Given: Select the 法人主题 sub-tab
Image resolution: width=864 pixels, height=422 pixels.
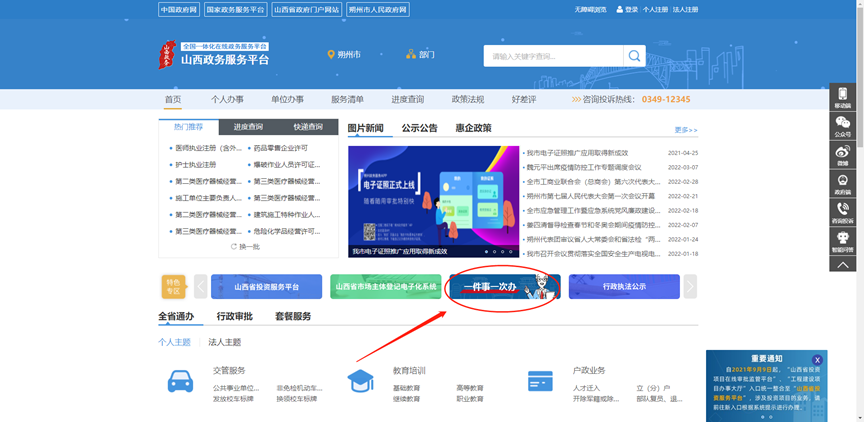Looking at the screenshot, I should coord(225,342).
